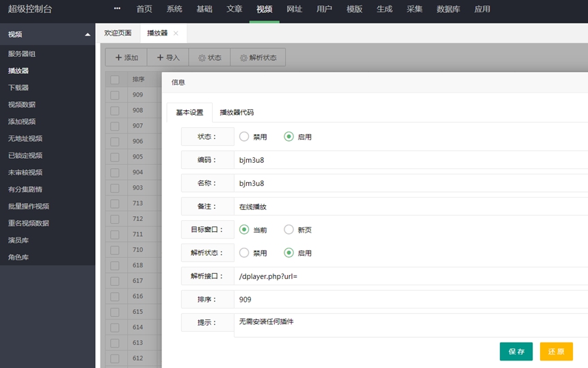The width and height of the screenshot is (588, 368).
Task: Select 禁用 radio for 解析状态
Action: 244,253
